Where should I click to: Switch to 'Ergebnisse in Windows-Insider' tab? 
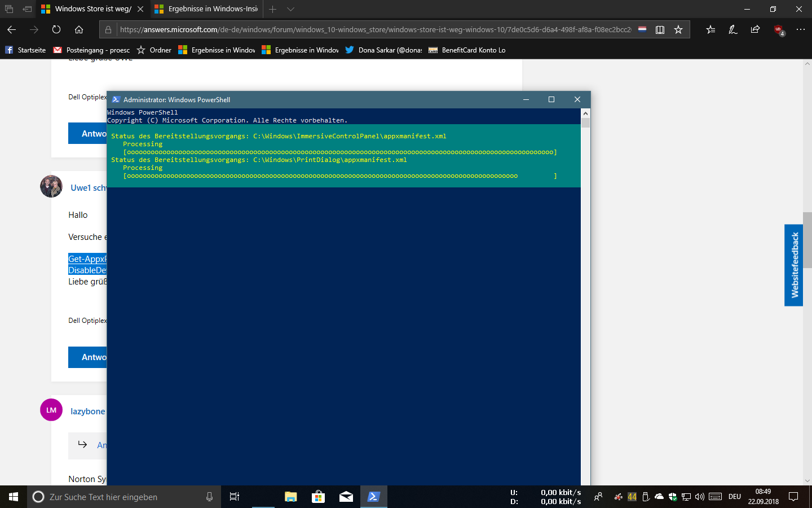tap(206, 9)
